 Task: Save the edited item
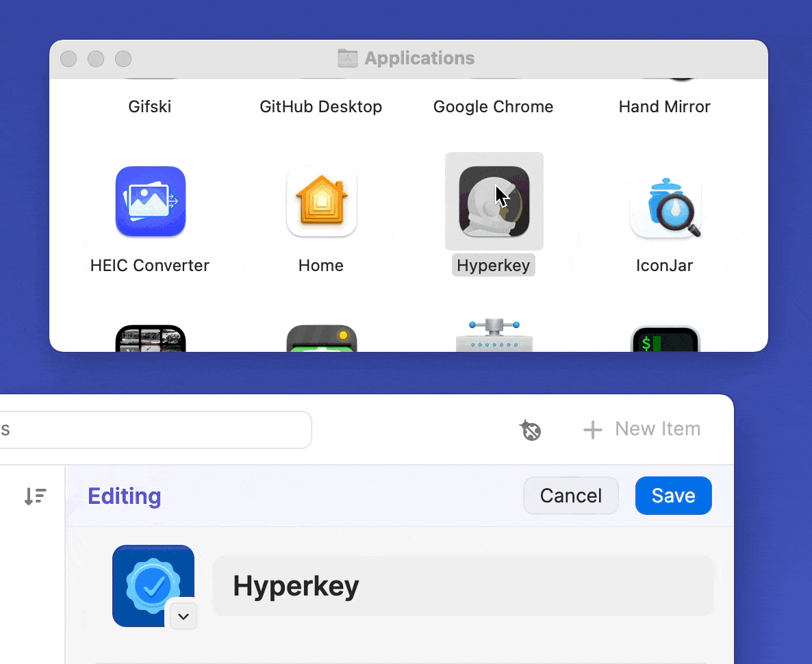click(673, 496)
